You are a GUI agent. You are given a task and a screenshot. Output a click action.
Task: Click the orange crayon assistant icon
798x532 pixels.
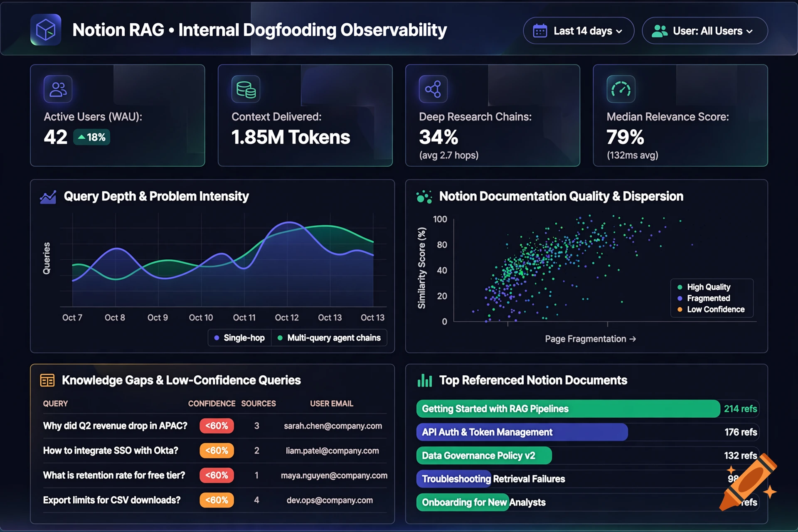(748, 481)
